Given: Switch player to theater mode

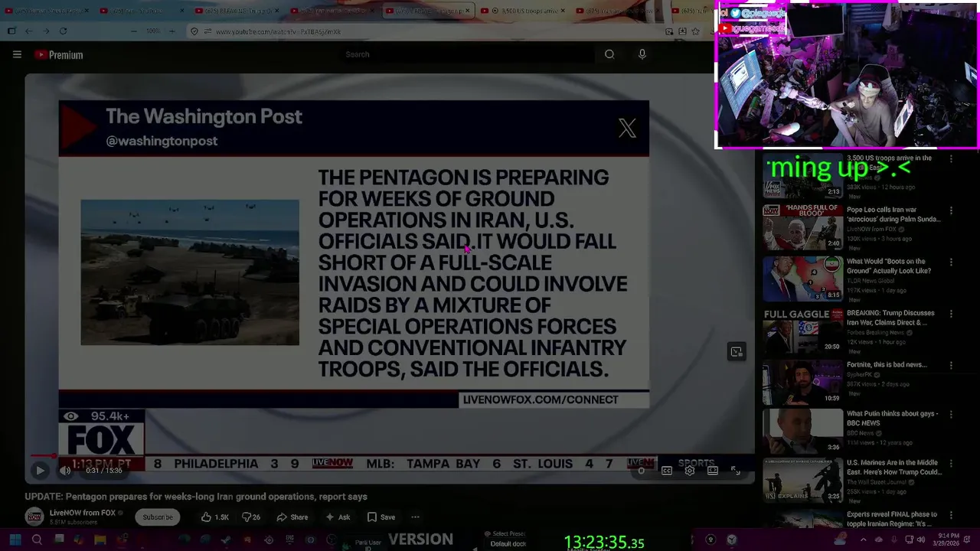Looking at the screenshot, I should coord(713,471).
